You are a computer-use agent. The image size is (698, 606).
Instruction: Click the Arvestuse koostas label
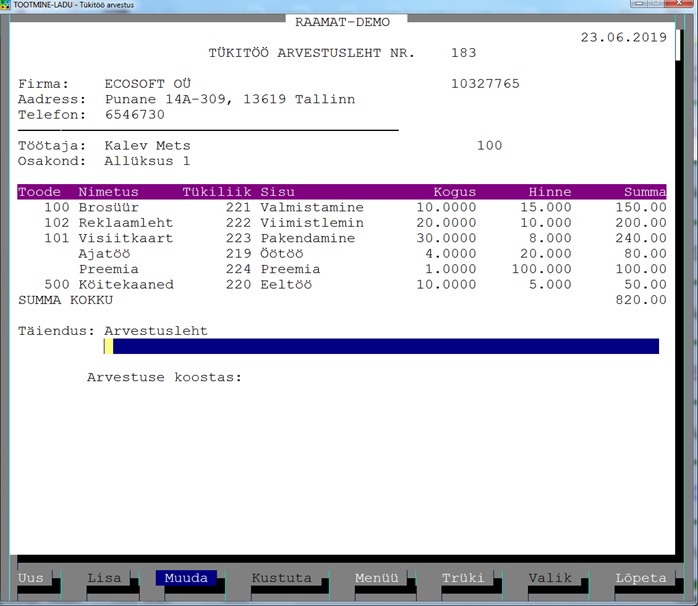point(164,378)
